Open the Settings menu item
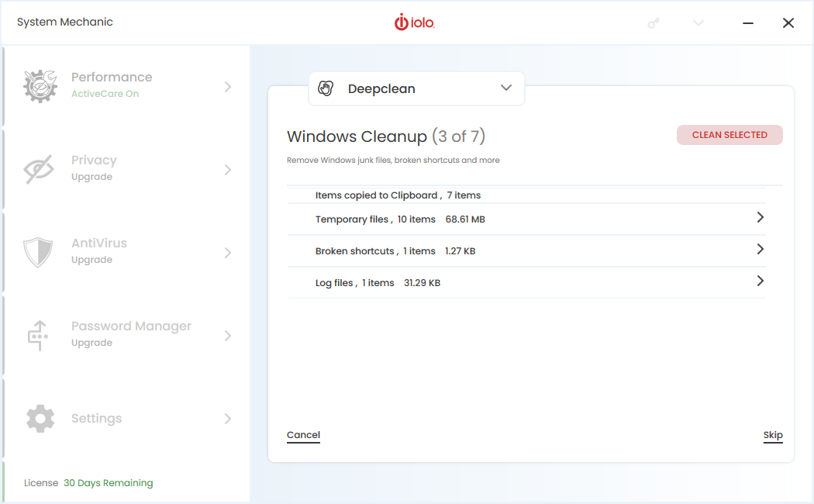The image size is (814, 504). 126,419
